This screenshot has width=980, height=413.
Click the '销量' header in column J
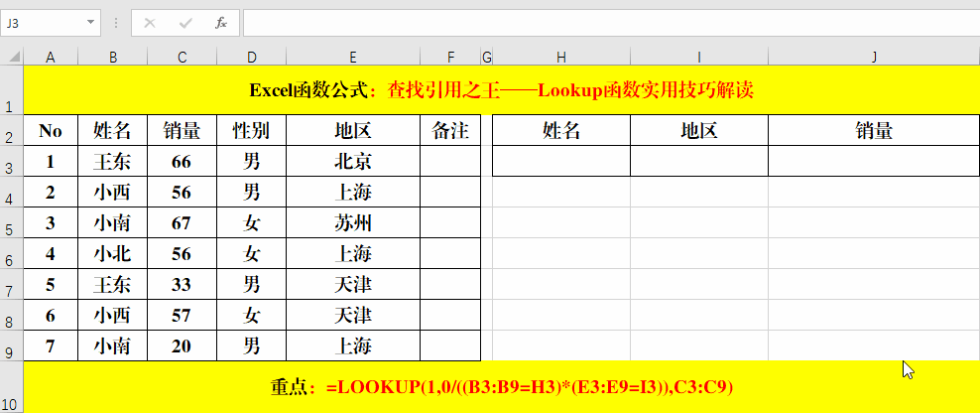click(x=874, y=130)
